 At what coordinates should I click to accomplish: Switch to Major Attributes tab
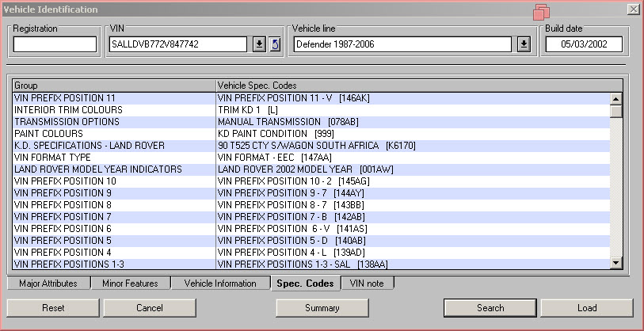coord(48,283)
